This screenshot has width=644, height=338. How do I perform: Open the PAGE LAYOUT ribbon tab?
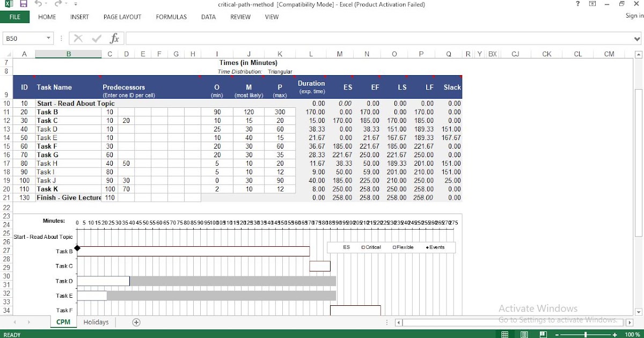(x=122, y=17)
